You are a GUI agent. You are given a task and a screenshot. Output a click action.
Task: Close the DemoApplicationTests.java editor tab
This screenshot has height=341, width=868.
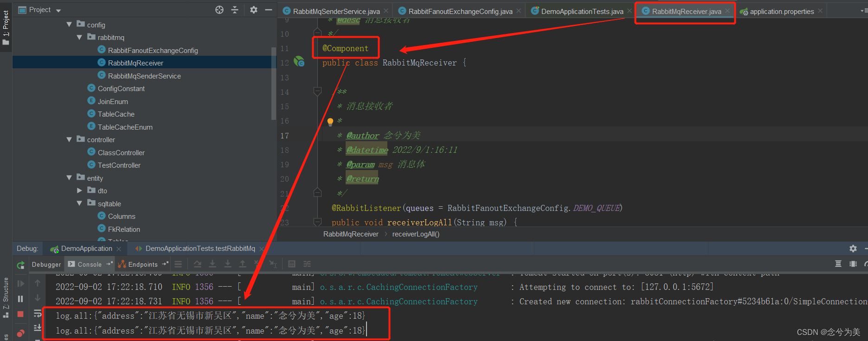pos(630,11)
